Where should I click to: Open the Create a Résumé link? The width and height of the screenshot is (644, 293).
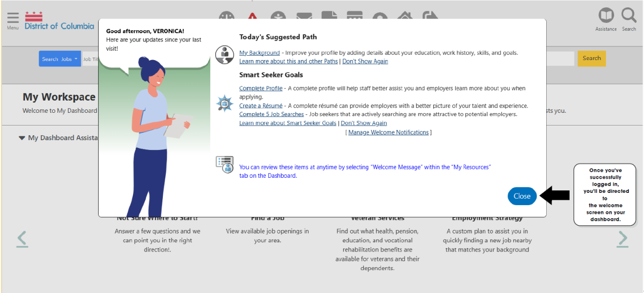click(x=261, y=105)
